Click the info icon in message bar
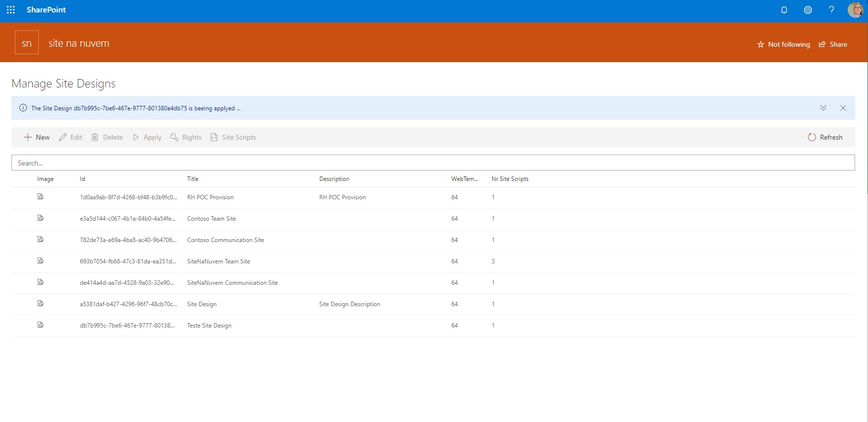868x422 pixels. click(x=23, y=108)
